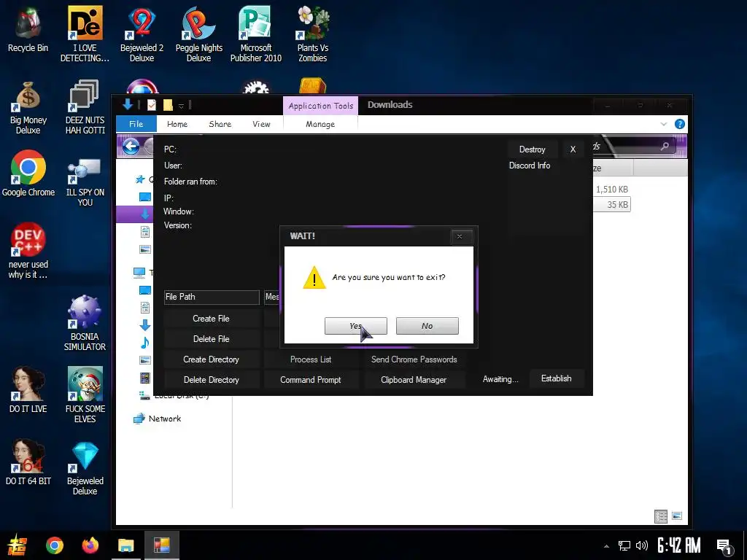Click the Explorer Back arrow button
The height and width of the screenshot is (560, 747).
[x=131, y=146]
